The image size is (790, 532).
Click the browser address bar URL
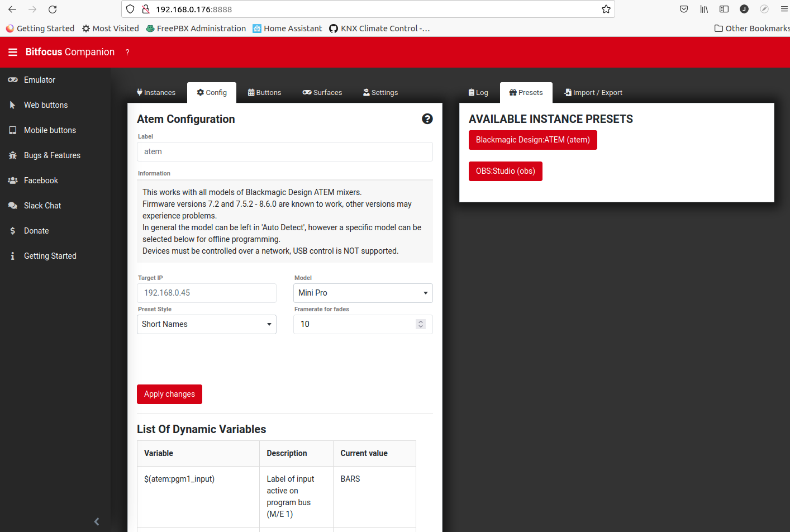tap(194, 9)
